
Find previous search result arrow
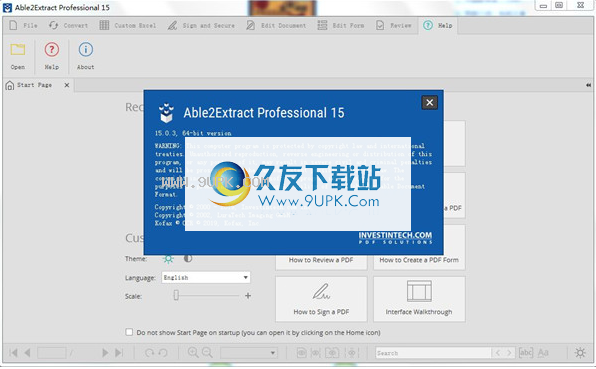pos(498,353)
